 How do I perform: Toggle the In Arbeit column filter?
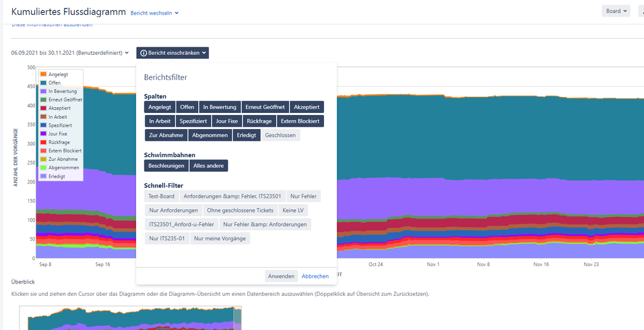[x=160, y=121]
